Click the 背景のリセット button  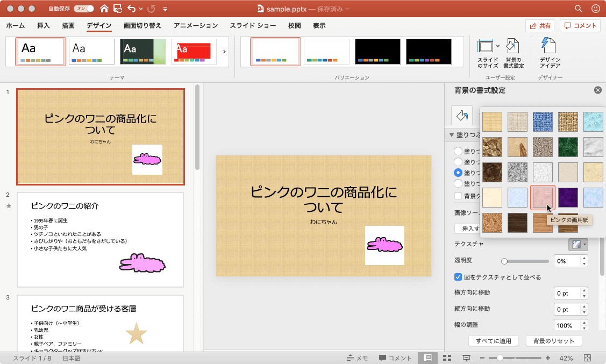point(554,341)
